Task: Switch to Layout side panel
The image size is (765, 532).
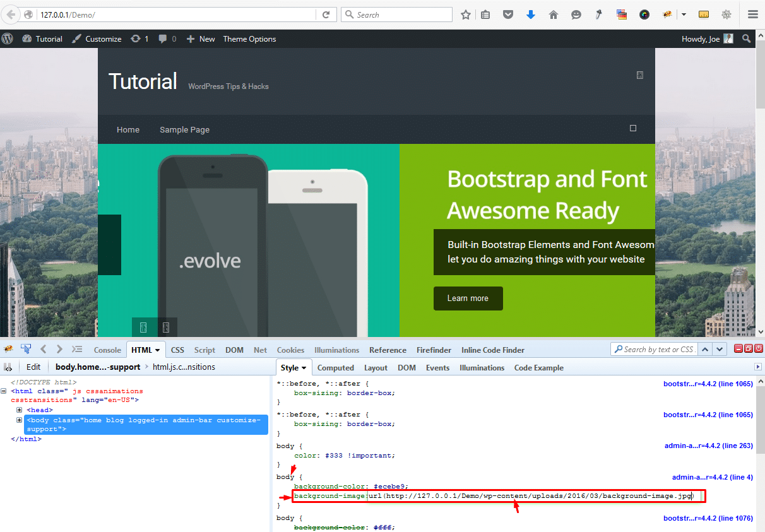Action: [376, 368]
